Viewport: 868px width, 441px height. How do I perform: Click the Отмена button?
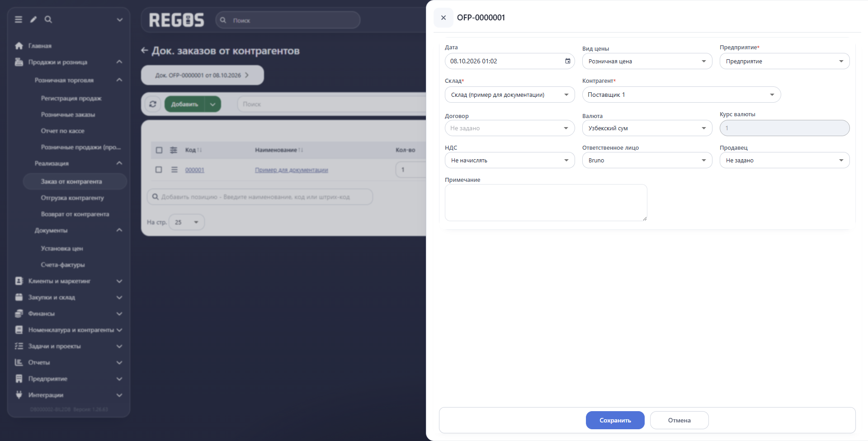[x=679, y=420]
